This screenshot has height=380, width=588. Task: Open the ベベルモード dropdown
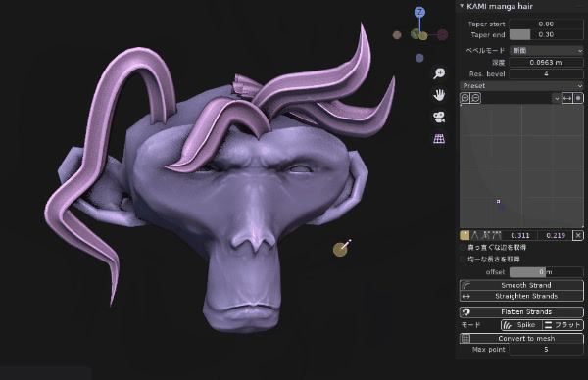(547, 50)
